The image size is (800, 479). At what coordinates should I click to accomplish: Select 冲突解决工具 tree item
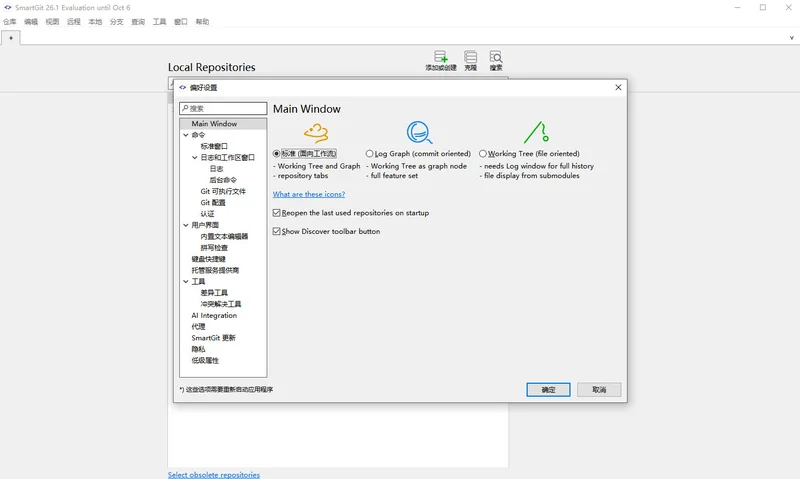point(221,304)
